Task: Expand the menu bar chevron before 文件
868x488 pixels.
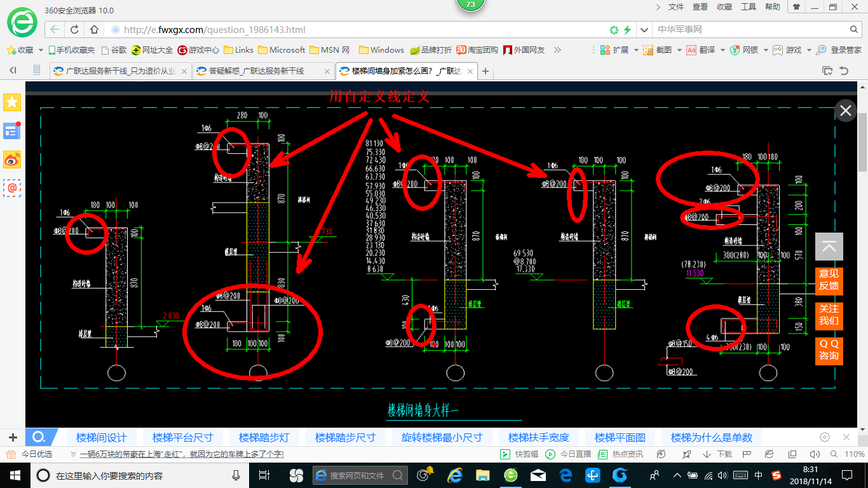Action: [x=658, y=7]
